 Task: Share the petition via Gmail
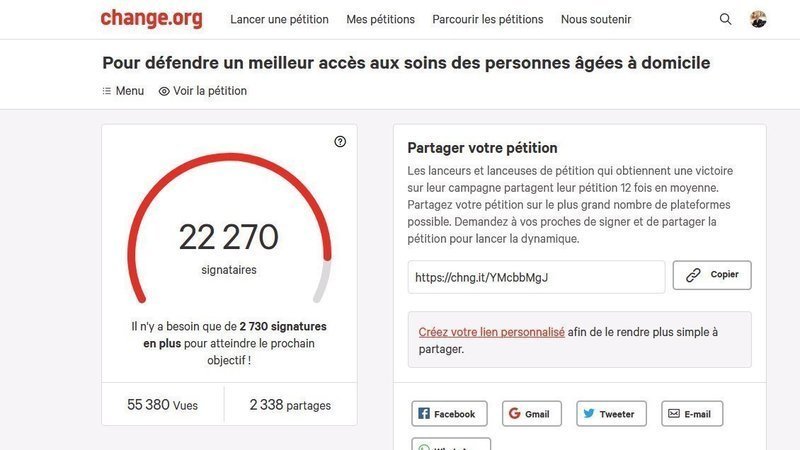point(532,414)
